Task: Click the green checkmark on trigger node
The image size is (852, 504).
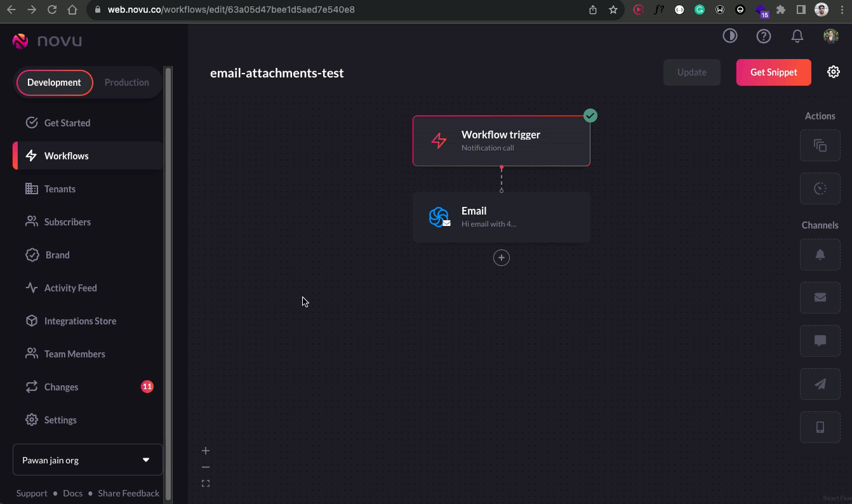Action: (590, 116)
